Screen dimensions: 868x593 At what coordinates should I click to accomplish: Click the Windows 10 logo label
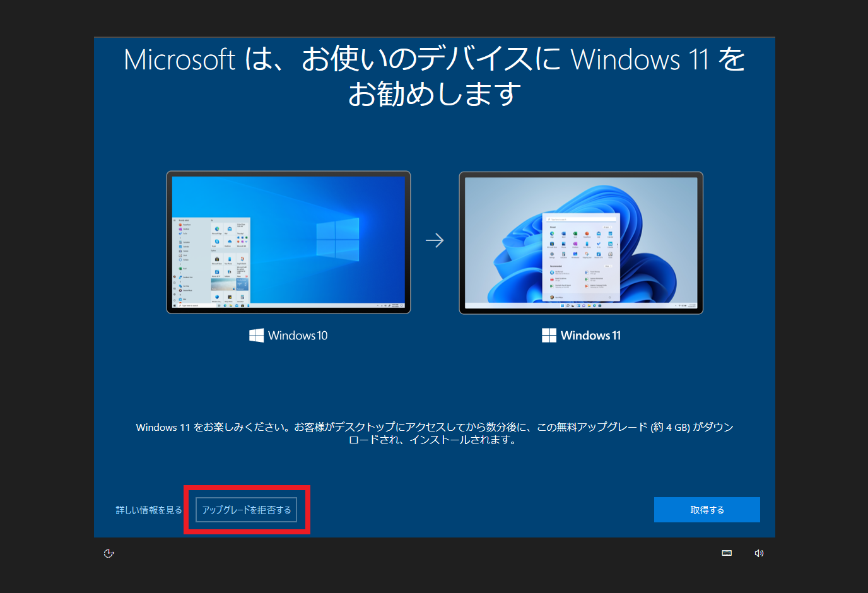coord(288,336)
